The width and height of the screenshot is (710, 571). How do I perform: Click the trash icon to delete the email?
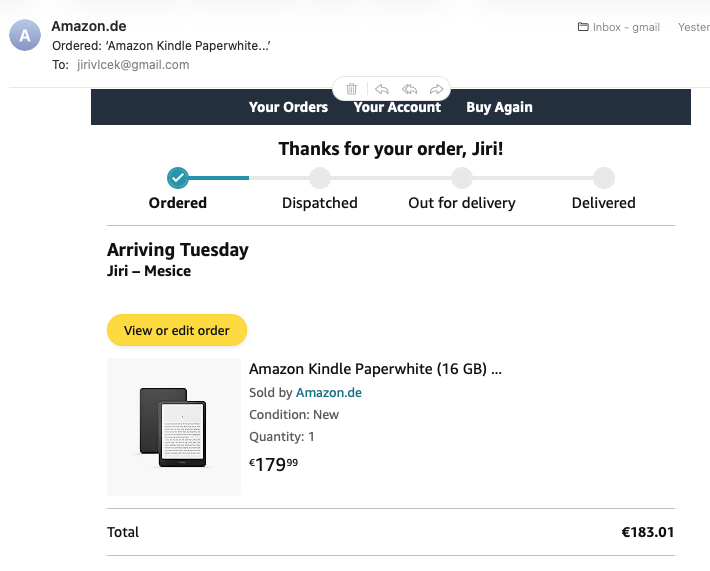click(x=351, y=89)
